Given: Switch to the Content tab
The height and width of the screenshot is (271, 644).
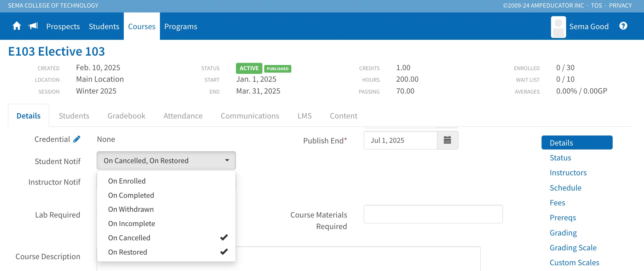Looking at the screenshot, I should (344, 116).
